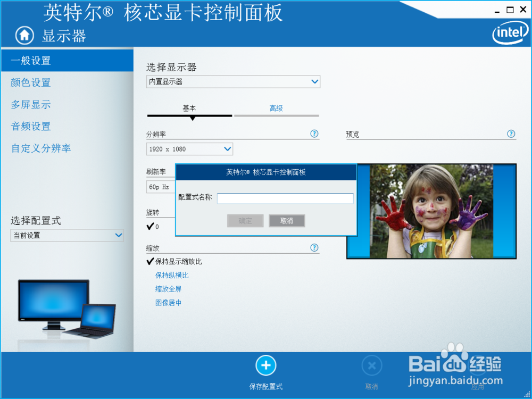Open the 1920 x 1080 resolution dropdown

click(x=189, y=149)
